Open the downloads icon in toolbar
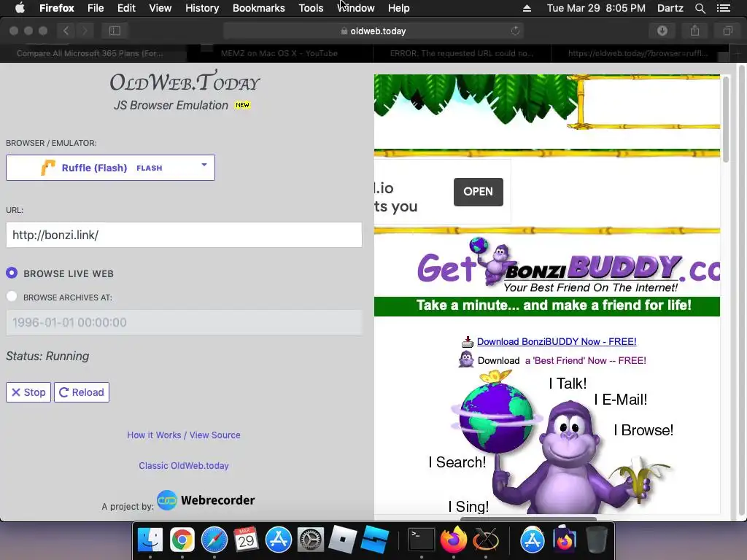Screen dimensions: 747x560 pos(662,31)
